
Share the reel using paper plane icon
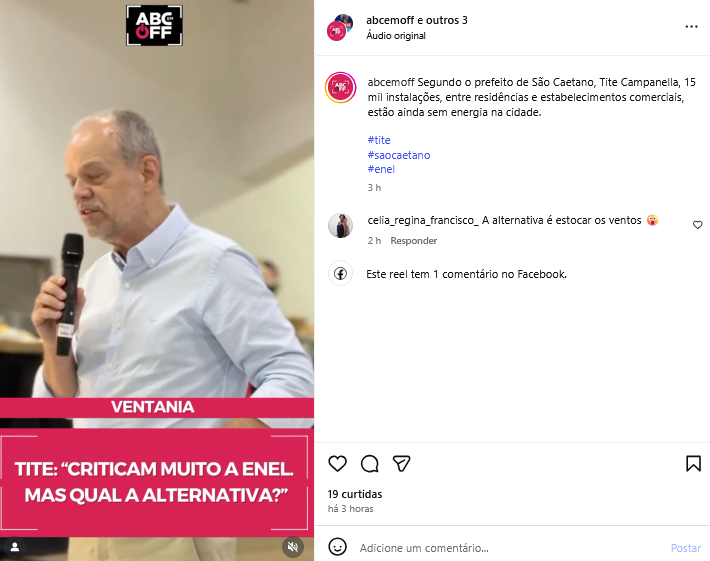(402, 464)
